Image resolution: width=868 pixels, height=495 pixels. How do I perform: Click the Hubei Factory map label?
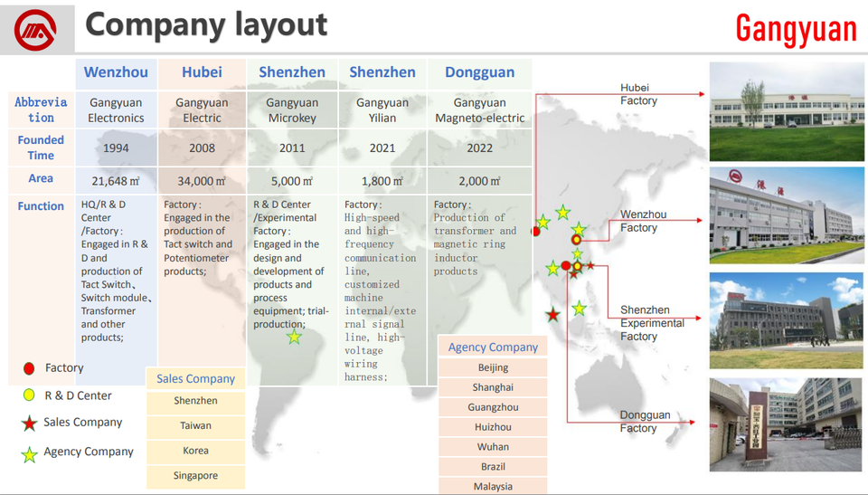(x=638, y=94)
